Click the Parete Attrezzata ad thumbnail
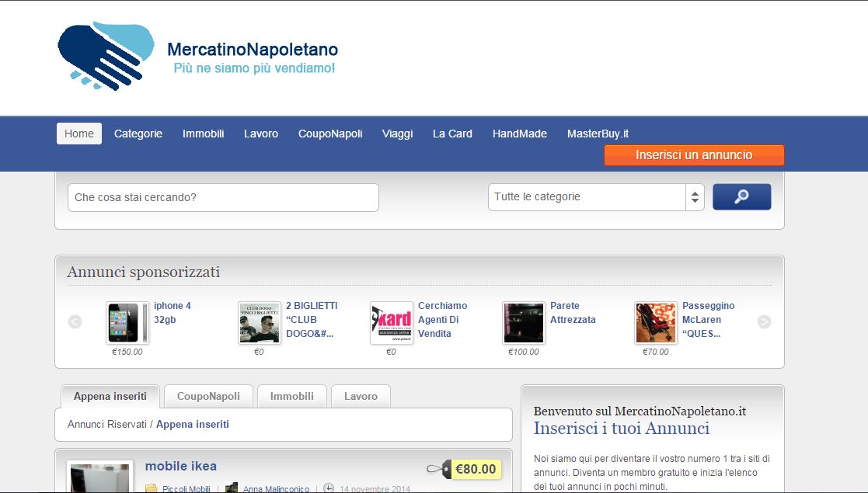 coord(524,323)
